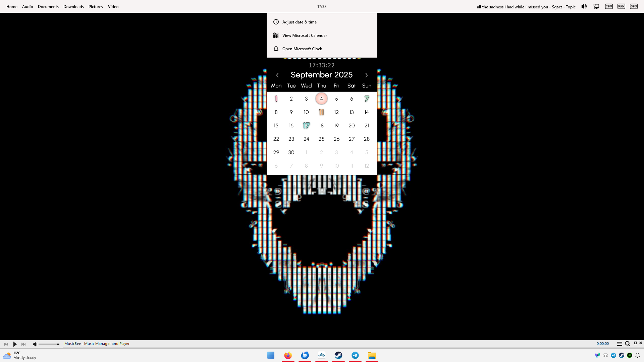Open Discord from the system tray
This screenshot has height=362, width=644.
605,355
